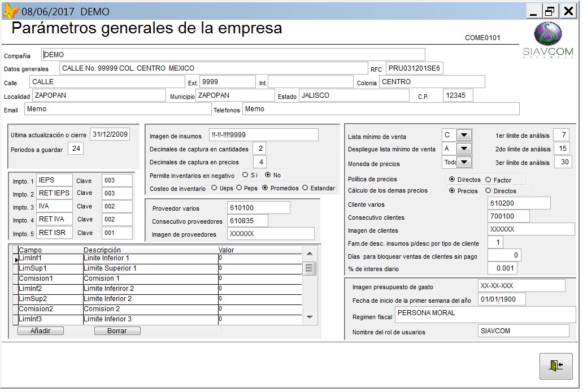Click the Campo table scrollbar thumb
Screen dimensions: 583x392
pos(310,268)
